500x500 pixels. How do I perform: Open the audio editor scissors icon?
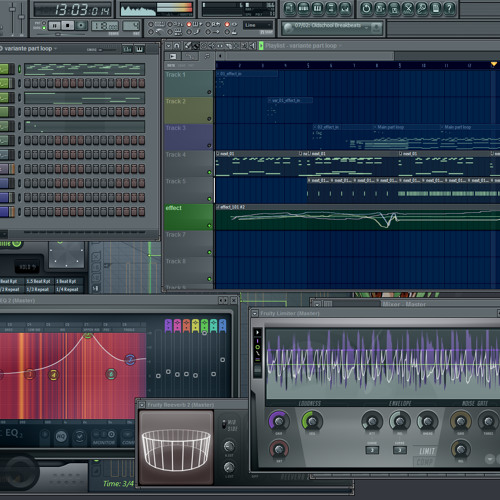[x=408, y=8]
